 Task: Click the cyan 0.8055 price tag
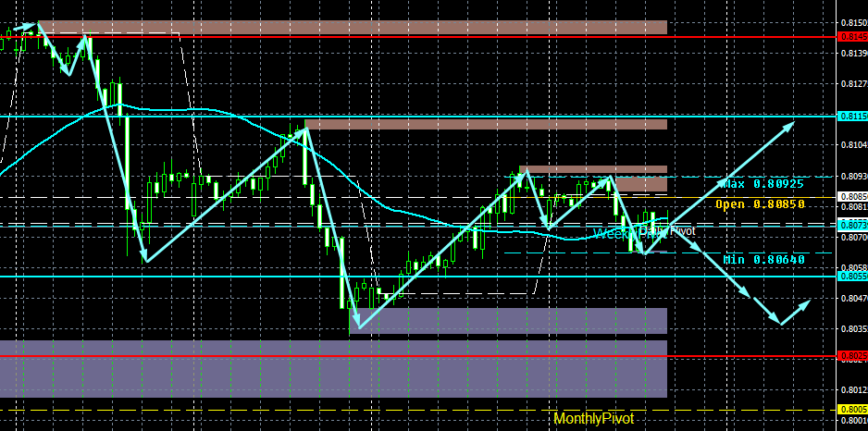pyautogui.click(x=853, y=276)
